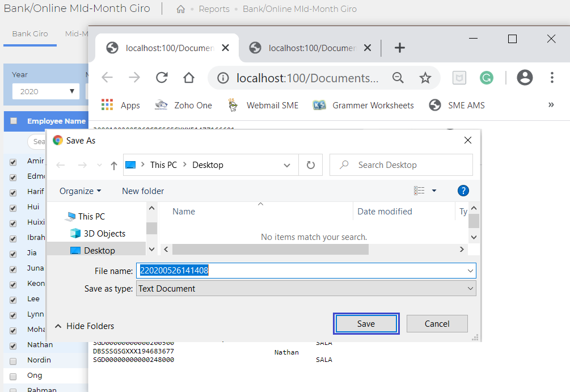This screenshot has width=570, height=392.
Task: Uncheck the Amir row checkbox
Action: click(13, 162)
